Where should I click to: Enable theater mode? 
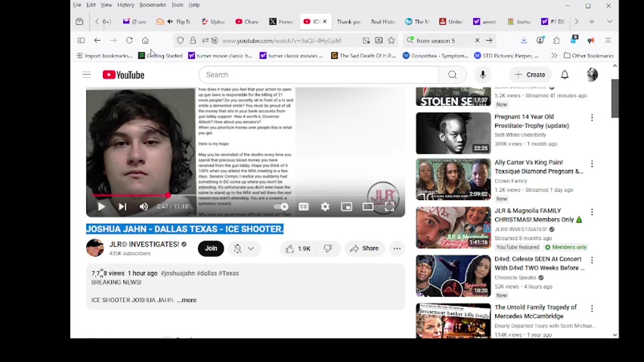click(368, 207)
